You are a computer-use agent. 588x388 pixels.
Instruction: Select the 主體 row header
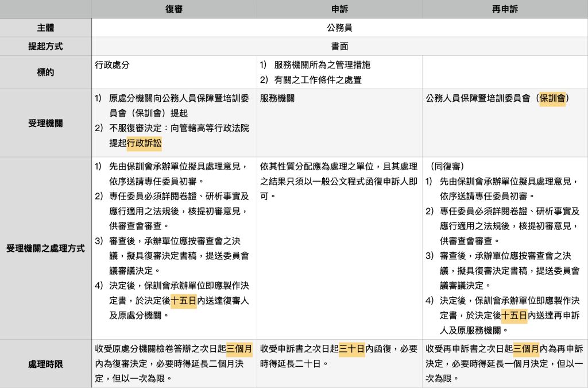(x=46, y=28)
